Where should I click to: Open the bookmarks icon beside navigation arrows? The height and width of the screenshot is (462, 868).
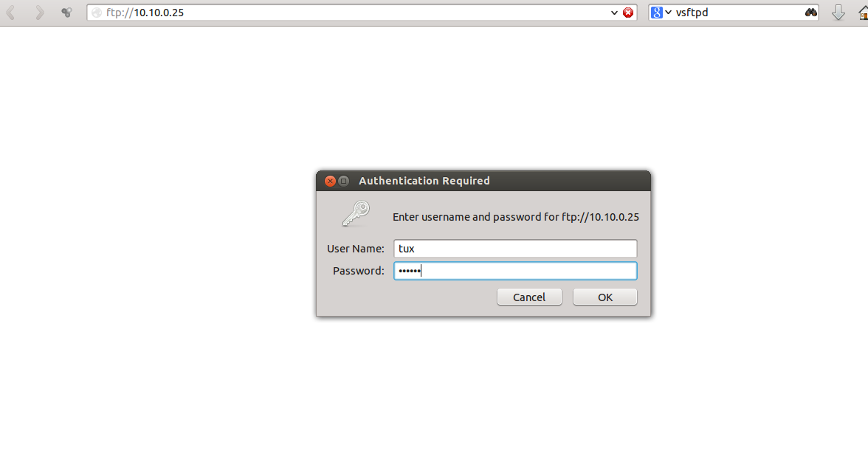[66, 12]
